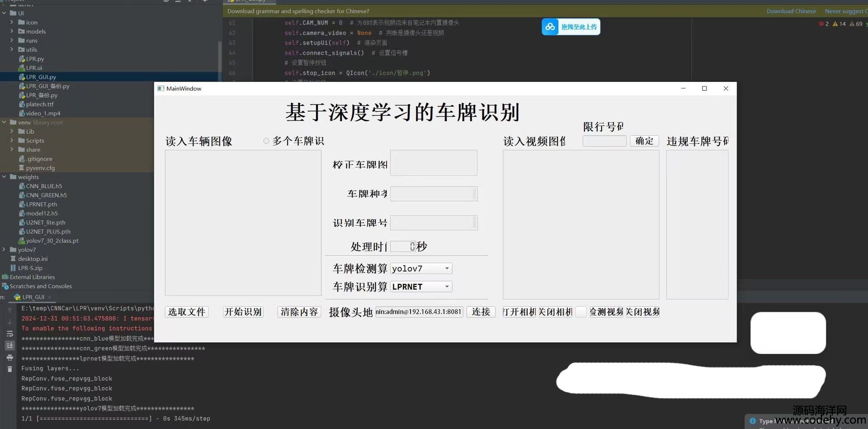This screenshot has width=868, height=429.
Task: Select LPR_GUI.py in the project tree
Action: [41, 77]
